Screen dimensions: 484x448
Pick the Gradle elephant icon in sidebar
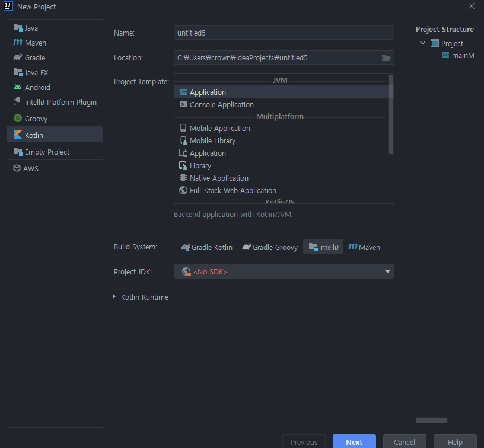tap(18, 57)
